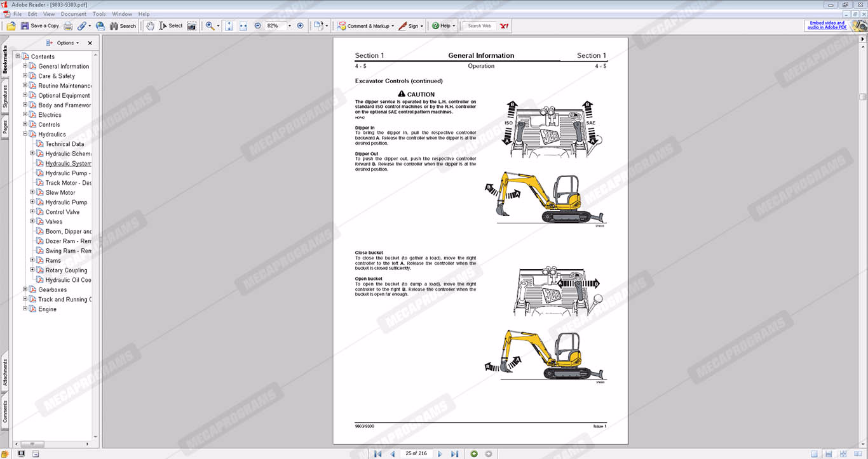Open the zoom percentage dropdown

point(290,26)
